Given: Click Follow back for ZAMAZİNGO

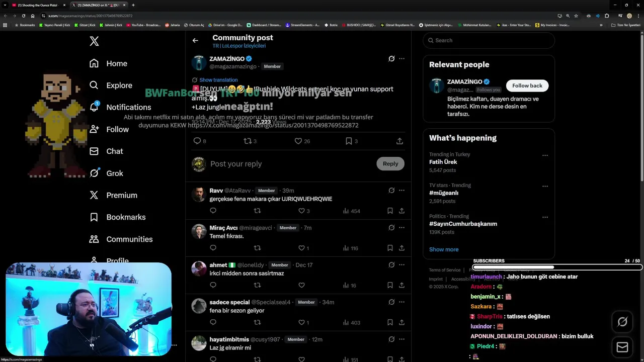Looking at the screenshot, I should pyautogui.click(x=527, y=85).
